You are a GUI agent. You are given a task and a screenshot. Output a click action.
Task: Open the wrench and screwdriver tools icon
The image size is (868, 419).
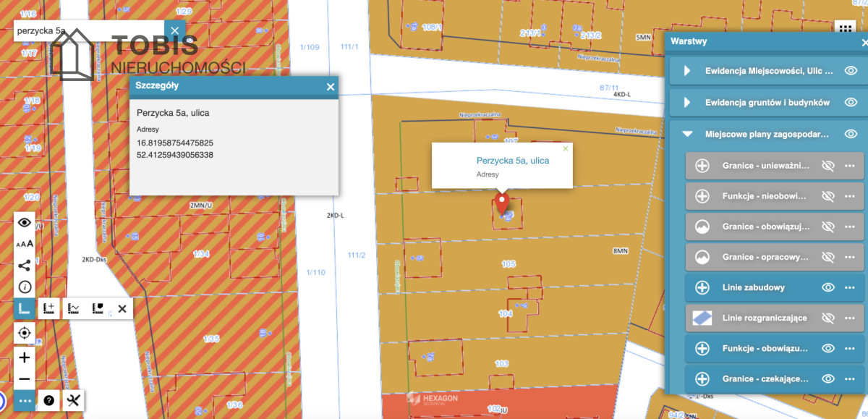73,400
